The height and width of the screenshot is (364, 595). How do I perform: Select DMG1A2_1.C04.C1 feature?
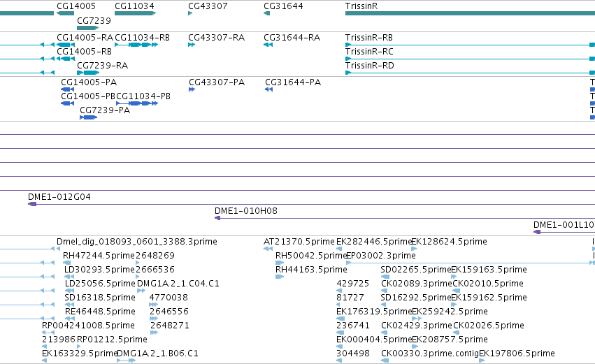(178, 284)
